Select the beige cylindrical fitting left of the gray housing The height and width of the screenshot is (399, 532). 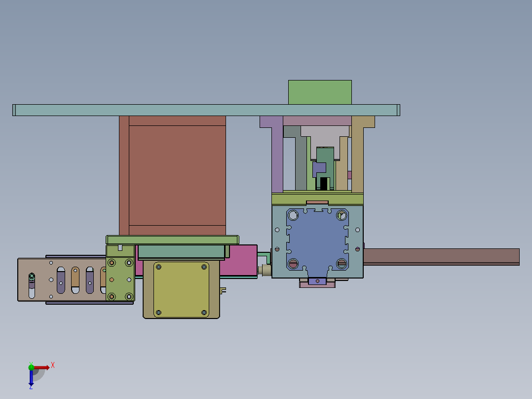coord(265,270)
